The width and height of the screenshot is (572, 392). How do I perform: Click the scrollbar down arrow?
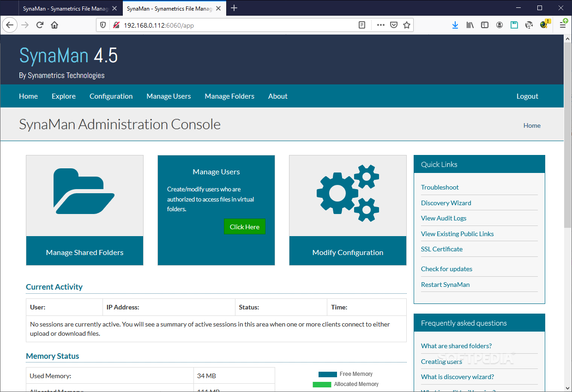[567, 388]
